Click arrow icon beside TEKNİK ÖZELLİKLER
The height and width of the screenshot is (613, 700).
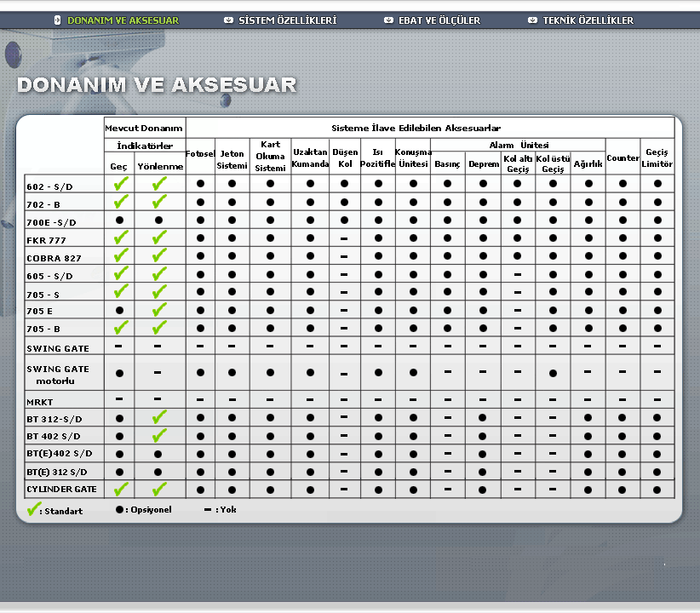[532, 20]
